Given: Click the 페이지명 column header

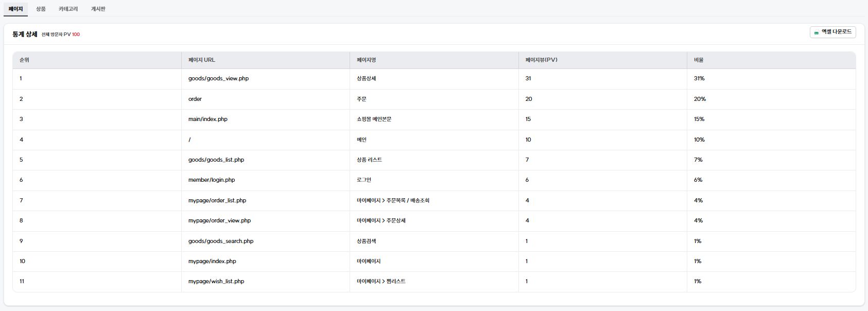Looking at the screenshot, I should pos(366,60).
